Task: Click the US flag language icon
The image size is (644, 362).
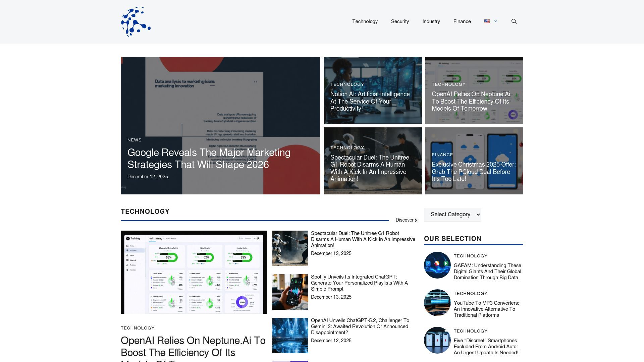Action: [487, 21]
